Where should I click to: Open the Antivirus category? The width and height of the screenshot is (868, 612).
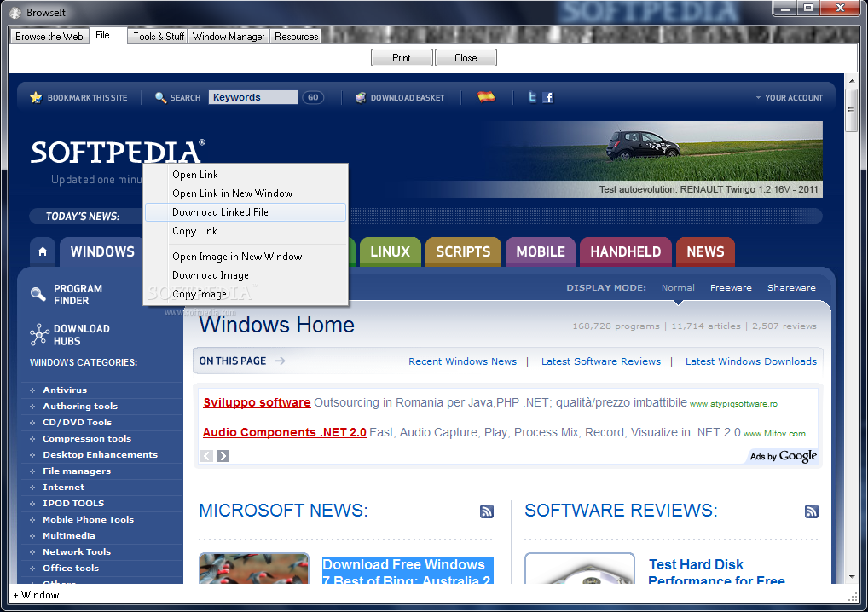click(x=65, y=390)
